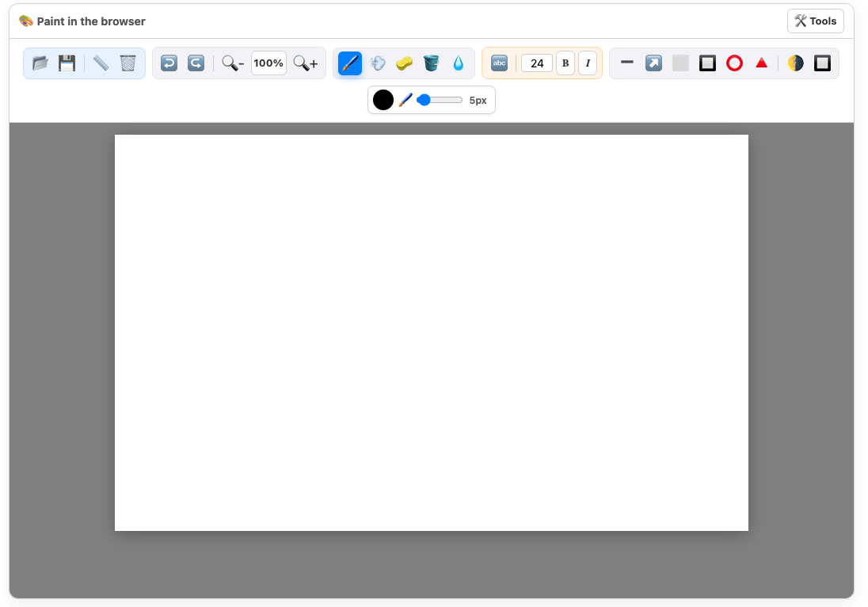Clear the canvas with the trash can icon
868x607 pixels.
[x=128, y=63]
